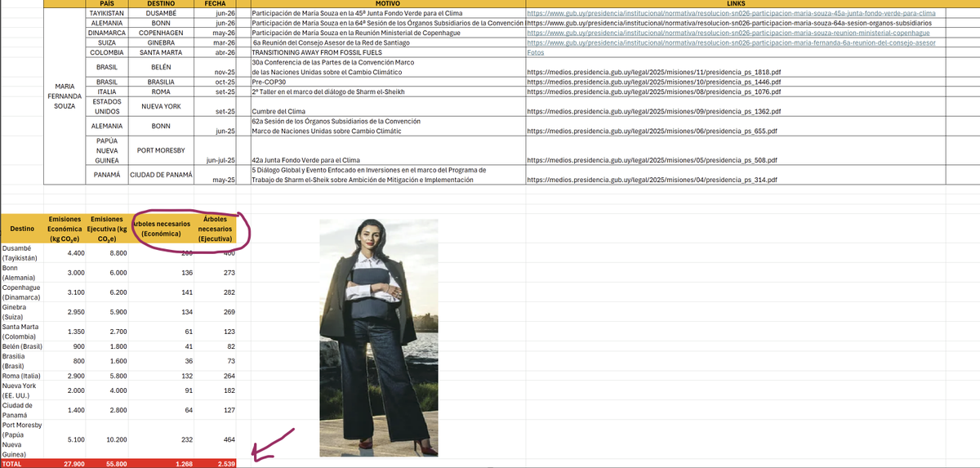Click the Santa Marta (Colombia) row label
The width and height of the screenshot is (980, 468).
tap(22, 332)
